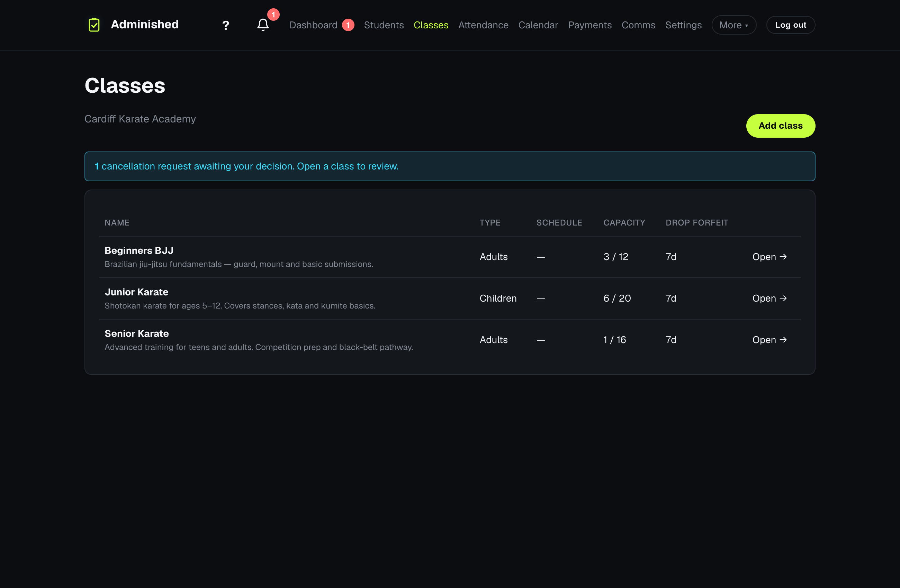
Task: Click the Brazilian jiu-jitsu fundamentals description
Action: pos(238,265)
